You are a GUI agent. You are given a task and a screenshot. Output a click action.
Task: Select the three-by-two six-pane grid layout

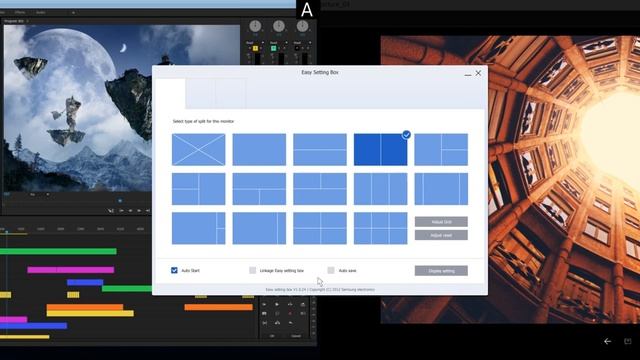point(380,228)
